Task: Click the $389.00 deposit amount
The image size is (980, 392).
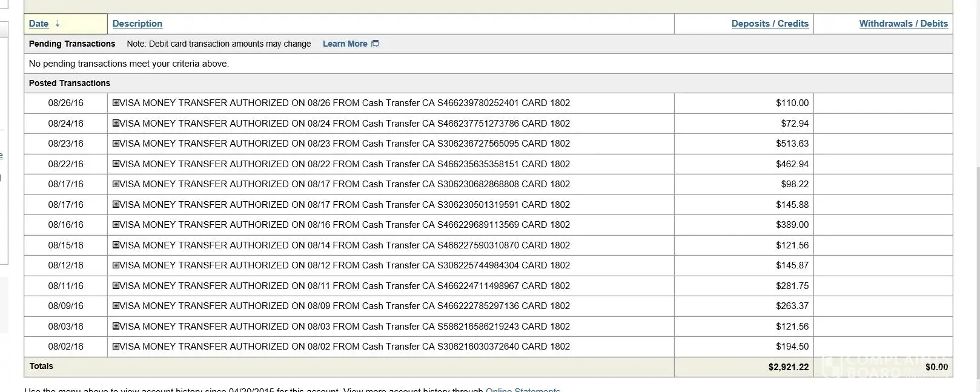Action: pyautogui.click(x=792, y=225)
